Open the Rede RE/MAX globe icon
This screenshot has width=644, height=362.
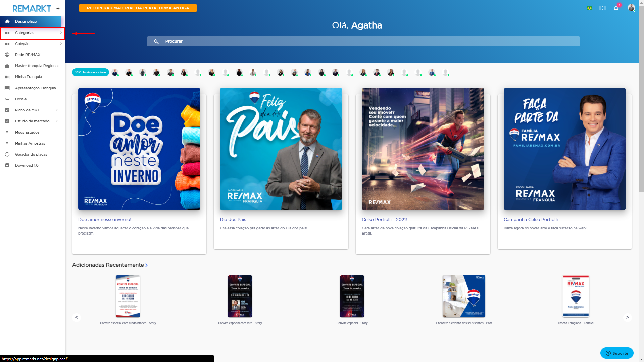click(7, 55)
